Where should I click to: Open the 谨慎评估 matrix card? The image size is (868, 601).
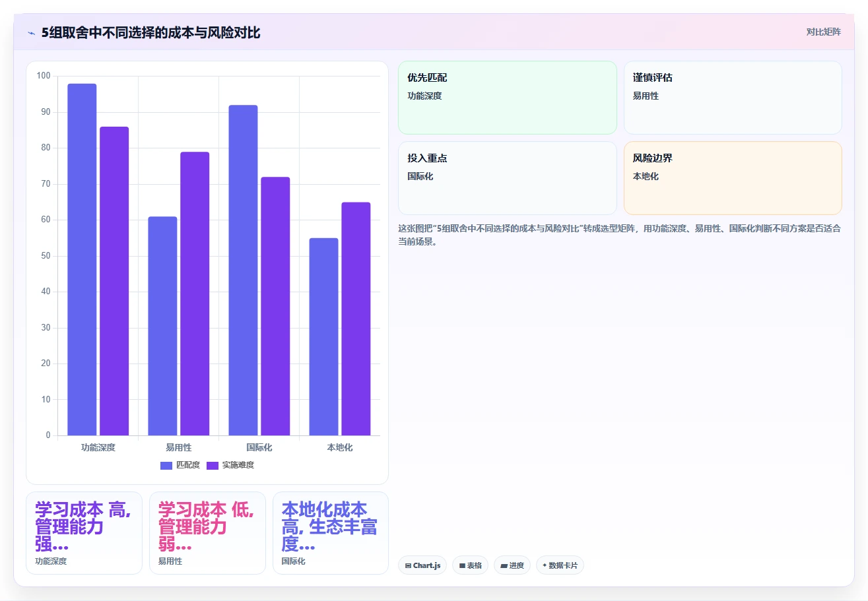[x=733, y=98]
